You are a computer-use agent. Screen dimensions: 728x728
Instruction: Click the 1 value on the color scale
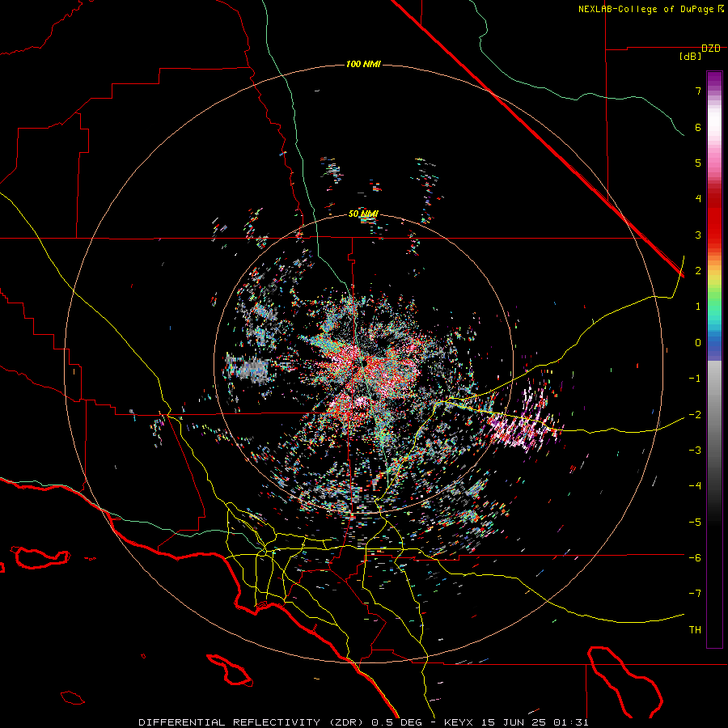(698, 307)
